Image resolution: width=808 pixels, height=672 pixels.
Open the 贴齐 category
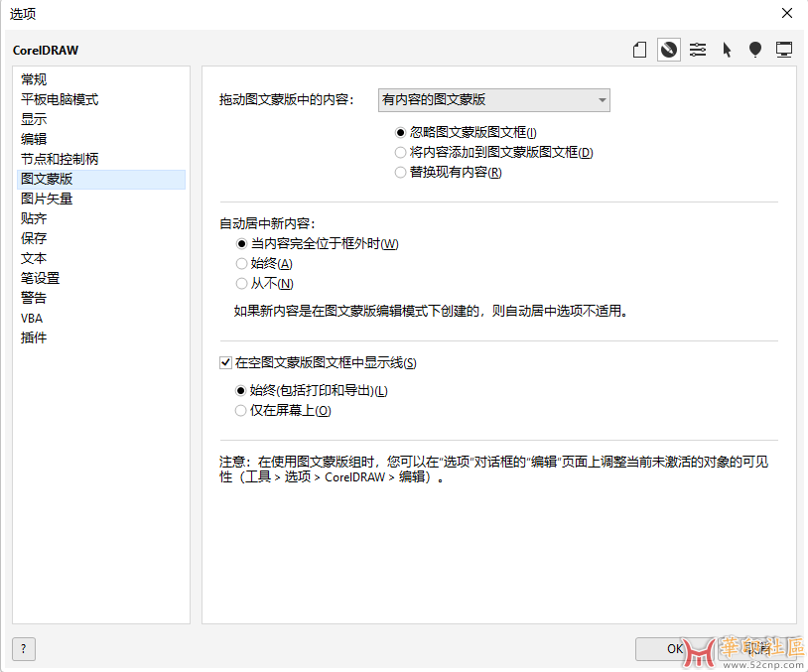click(101, 219)
